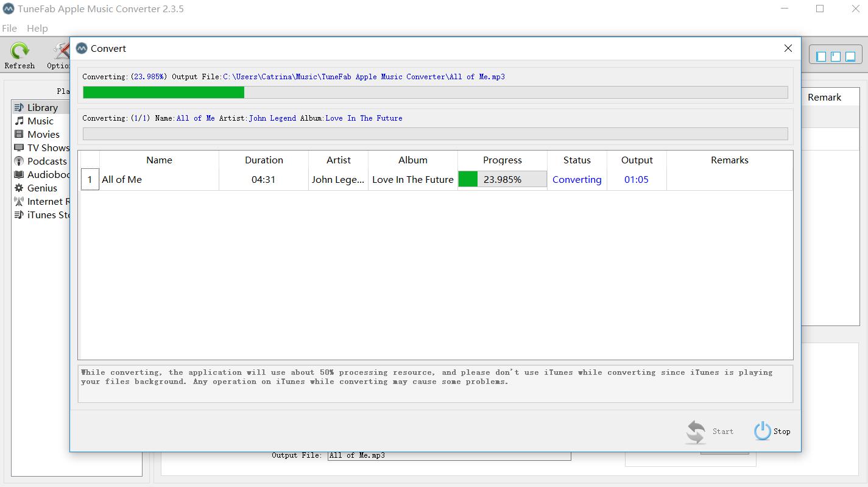Click the Internet Radio antenna icon
Screen dimensions: 868x487
click(x=19, y=201)
